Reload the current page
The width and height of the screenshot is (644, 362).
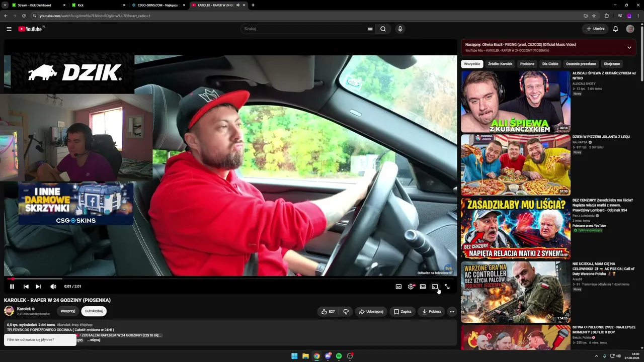[24, 16]
